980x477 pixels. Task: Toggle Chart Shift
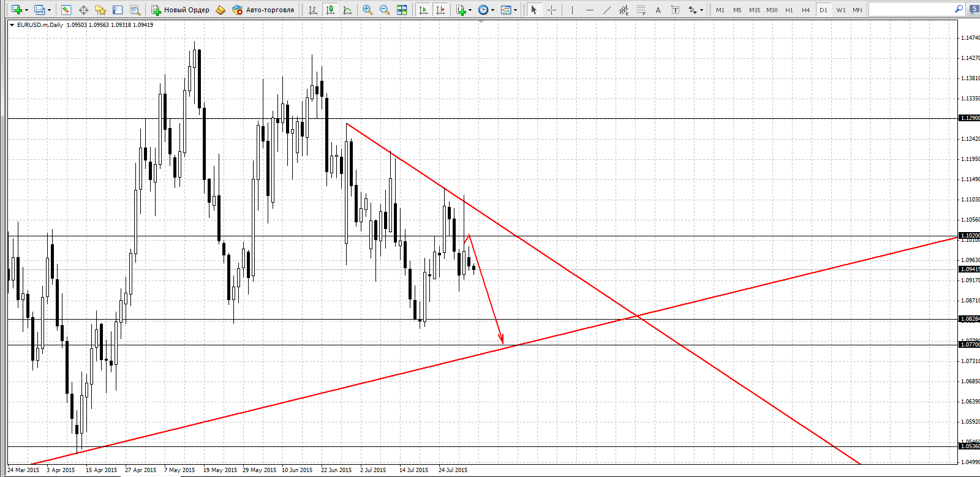pos(440,10)
